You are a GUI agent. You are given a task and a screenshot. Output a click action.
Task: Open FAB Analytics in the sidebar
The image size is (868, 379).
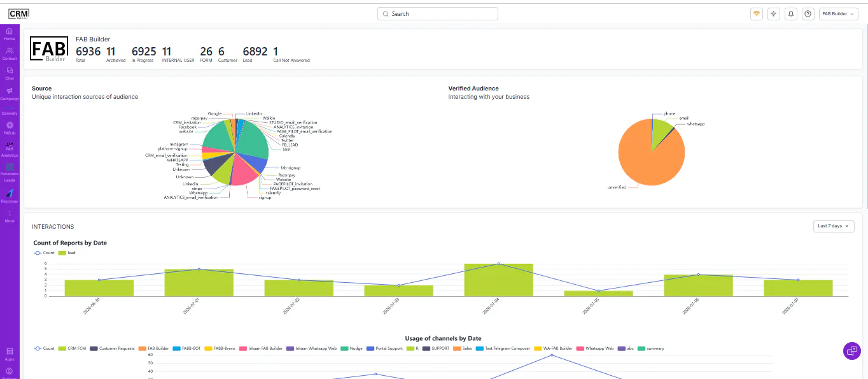[x=10, y=149]
